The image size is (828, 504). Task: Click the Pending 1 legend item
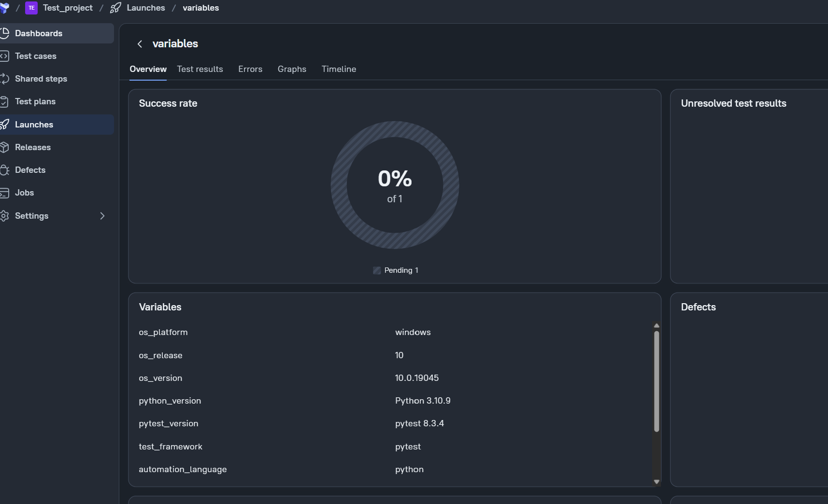[x=396, y=270]
